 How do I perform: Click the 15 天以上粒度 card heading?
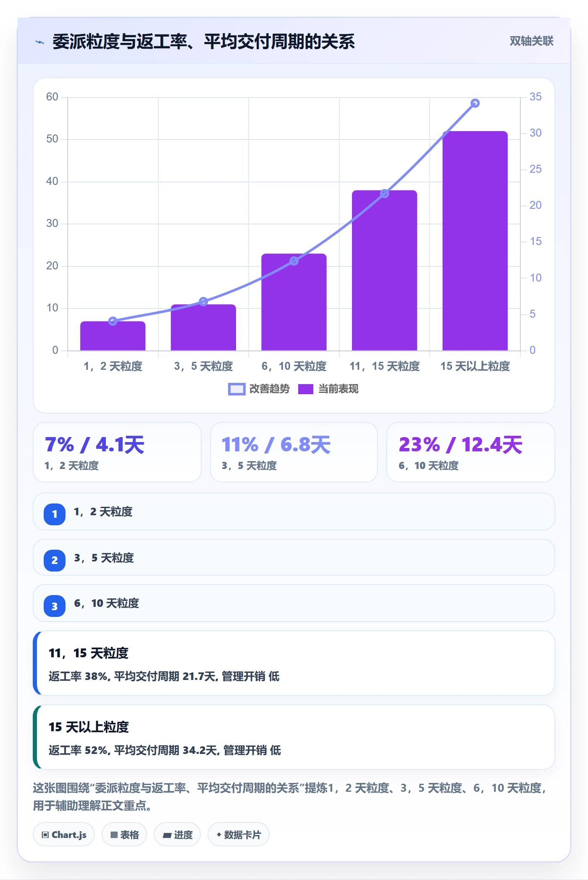coord(89,727)
